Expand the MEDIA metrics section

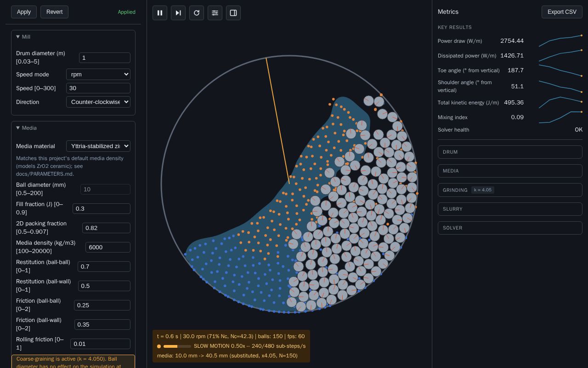click(510, 171)
